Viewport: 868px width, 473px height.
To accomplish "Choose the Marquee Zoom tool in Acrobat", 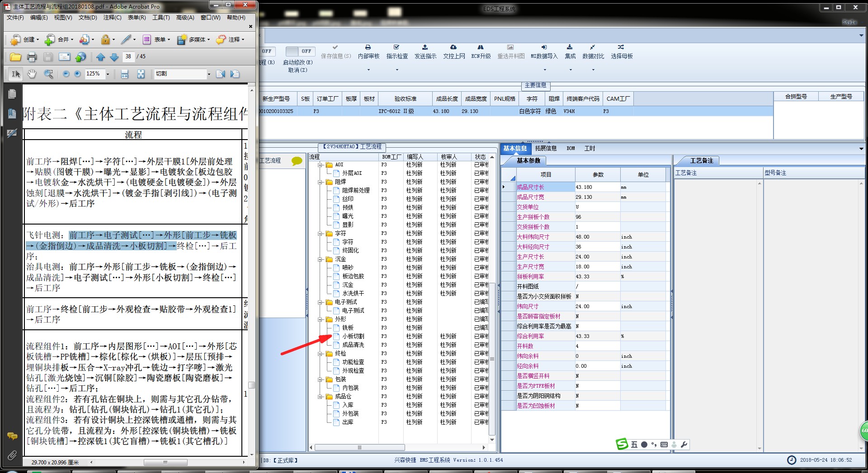I will click(48, 74).
